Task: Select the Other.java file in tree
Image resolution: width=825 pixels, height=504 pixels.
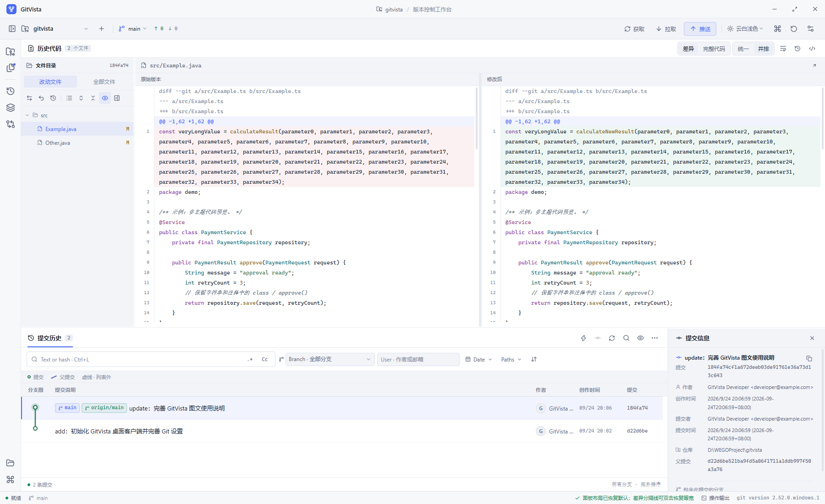Action: tap(77, 143)
